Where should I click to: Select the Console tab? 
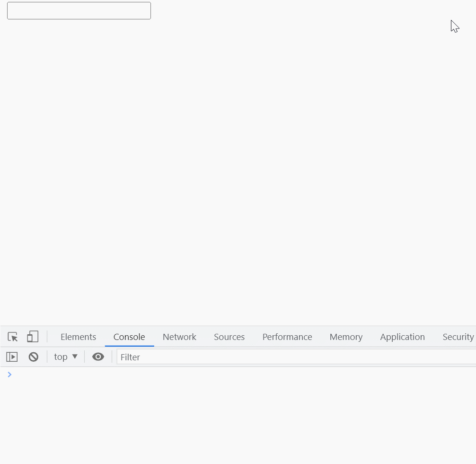(x=129, y=337)
